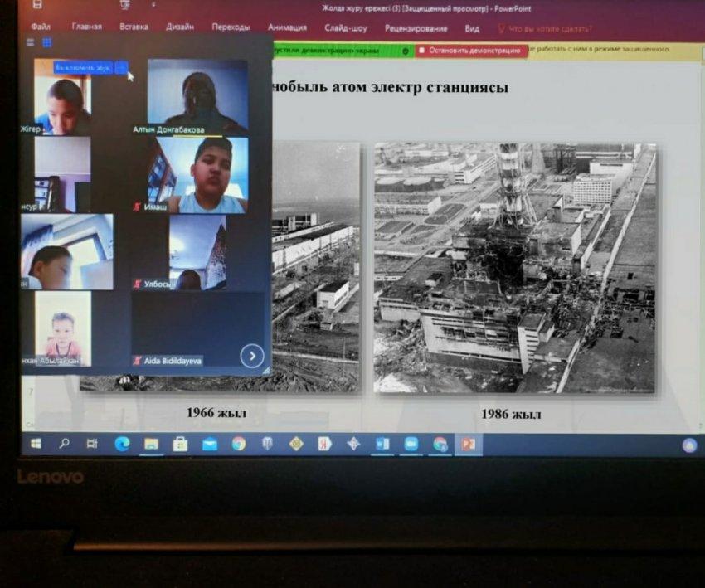Click the Windows Start button
Viewport: 705px width, 588px height.
(x=36, y=444)
